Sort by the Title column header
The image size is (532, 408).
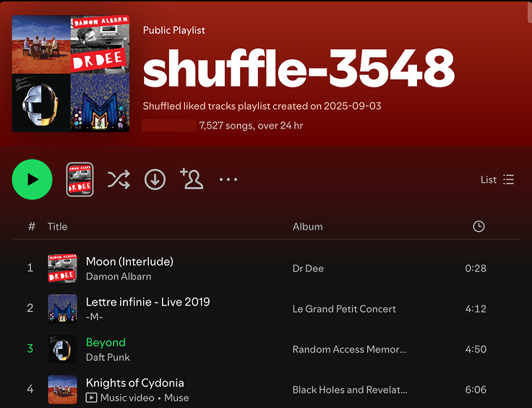[57, 226]
